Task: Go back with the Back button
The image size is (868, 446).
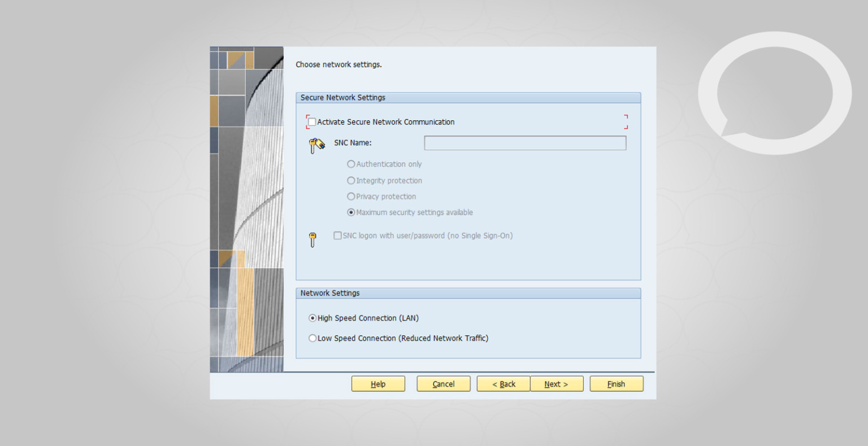Action: coord(504,384)
